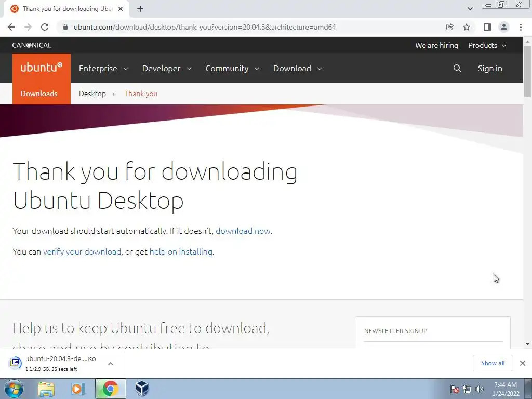Click the Chrome taskbar icon

coord(110,389)
